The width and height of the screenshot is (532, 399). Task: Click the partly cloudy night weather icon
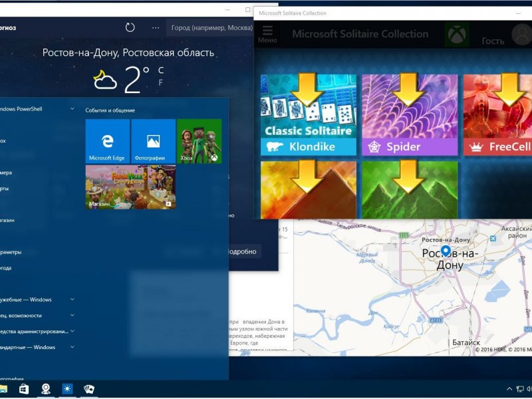tap(105, 79)
